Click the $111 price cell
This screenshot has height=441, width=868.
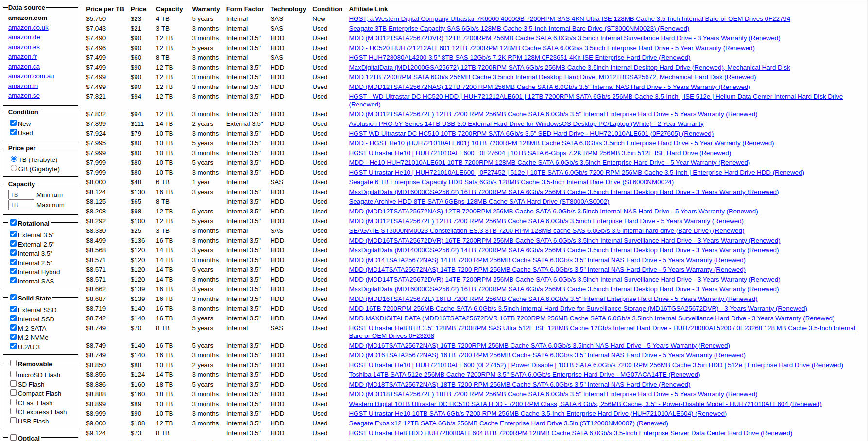(x=137, y=124)
